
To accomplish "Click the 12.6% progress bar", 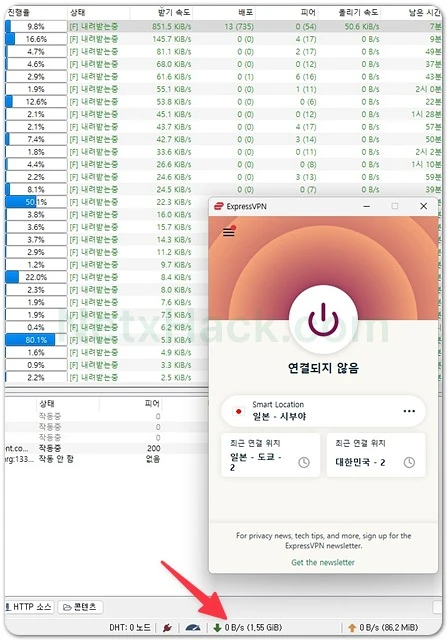I will point(36,102).
